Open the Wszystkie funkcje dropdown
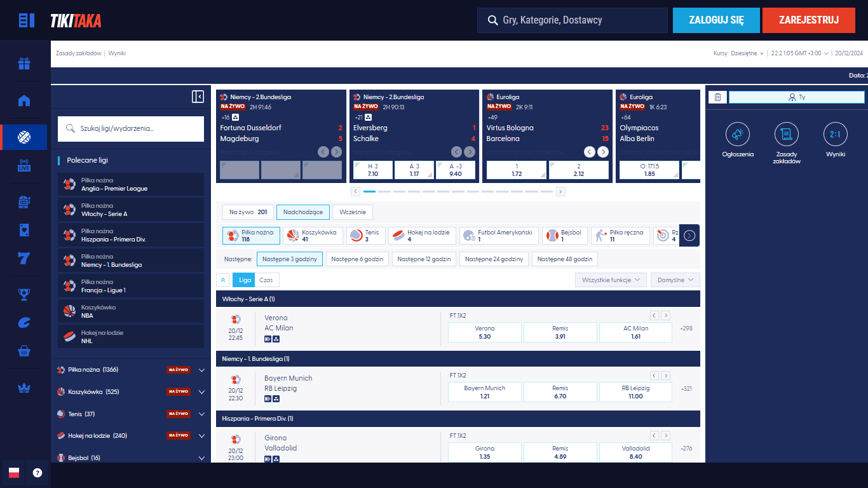The width and height of the screenshot is (868, 488). 611,280
